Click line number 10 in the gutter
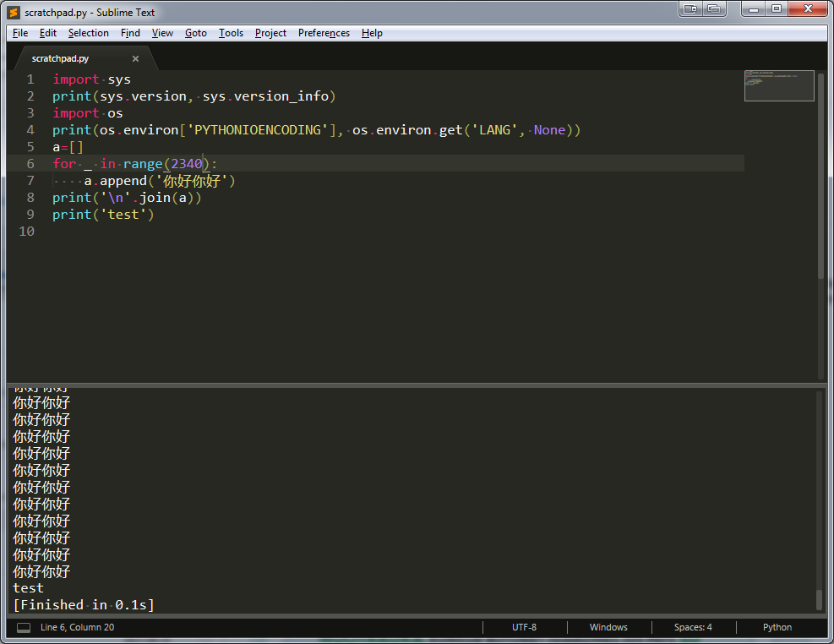 click(26, 232)
